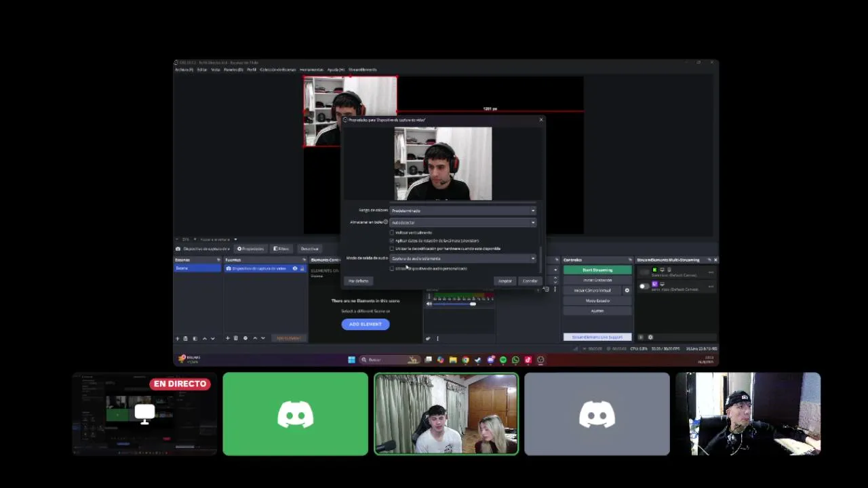
Task: Open source properties gear in Fuentes toolbar
Action: (x=245, y=338)
